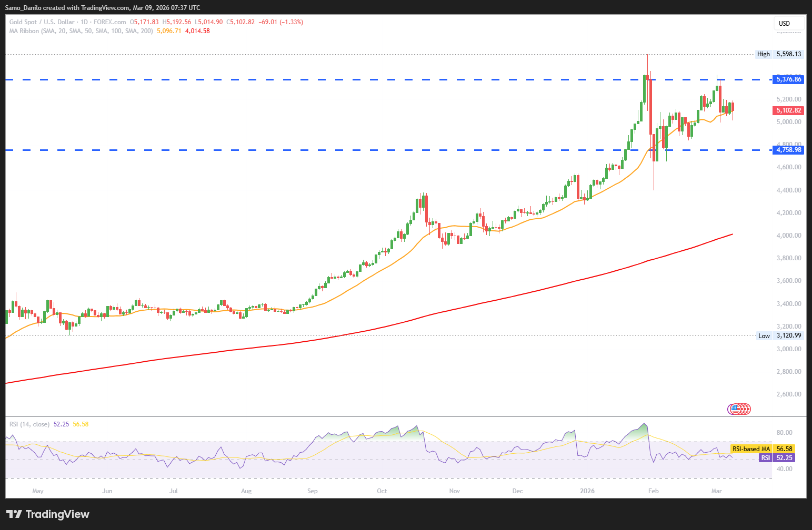Screen dimensions: 812x530
Task: Click the 5,376.86 horizontal line price label
Action: [x=789, y=79]
